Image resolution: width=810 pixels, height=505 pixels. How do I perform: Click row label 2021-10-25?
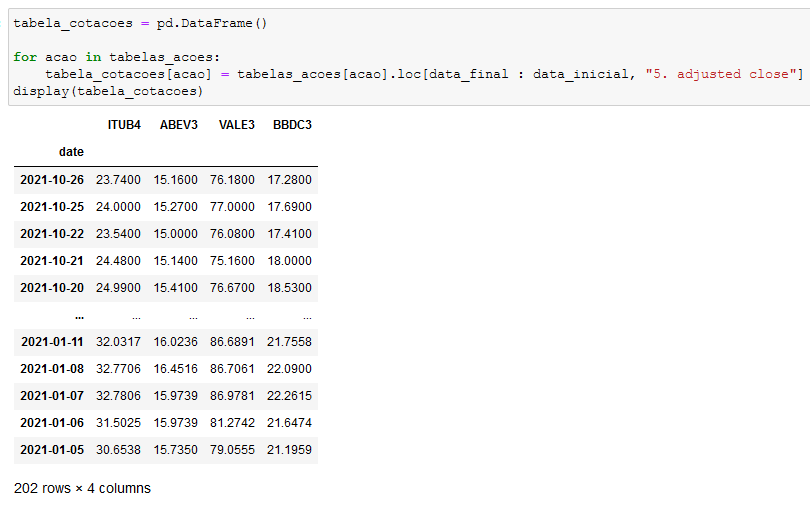point(52,207)
